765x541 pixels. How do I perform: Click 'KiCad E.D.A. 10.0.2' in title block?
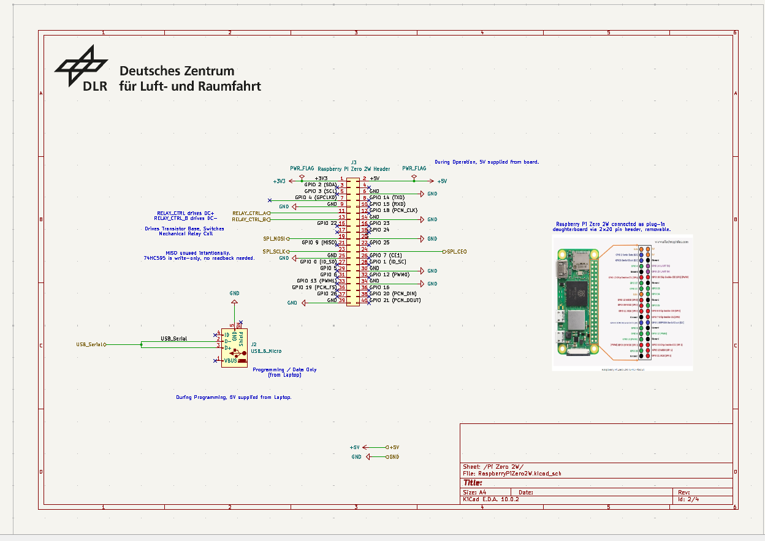[491, 500]
